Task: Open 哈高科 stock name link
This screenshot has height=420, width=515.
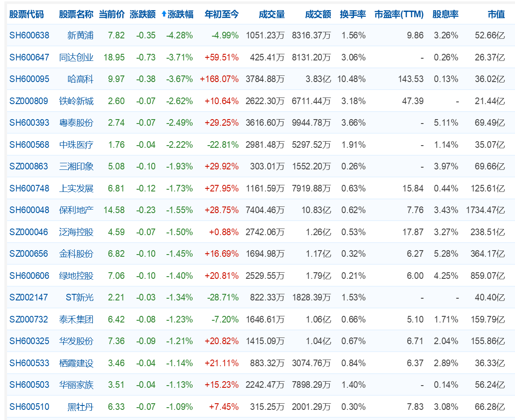Action: pos(80,79)
